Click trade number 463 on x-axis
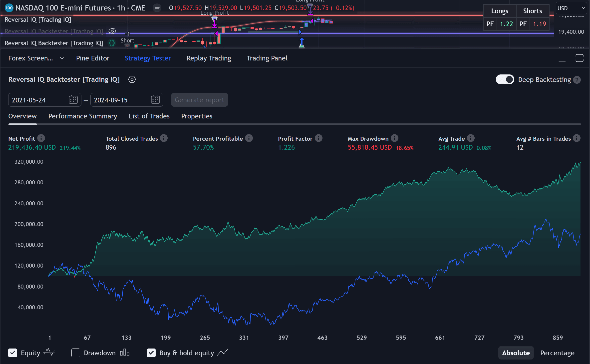Viewport: 590px width, 364px height. click(322, 338)
